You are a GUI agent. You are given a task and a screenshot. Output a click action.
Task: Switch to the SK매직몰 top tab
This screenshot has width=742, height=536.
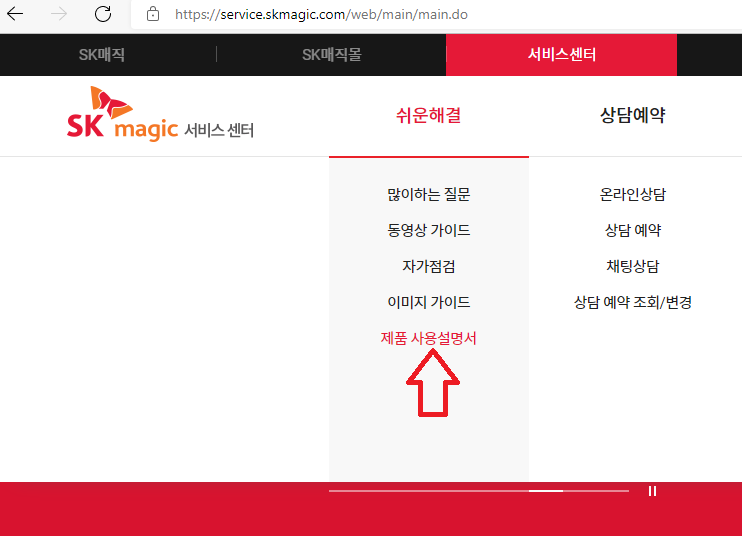[331, 54]
